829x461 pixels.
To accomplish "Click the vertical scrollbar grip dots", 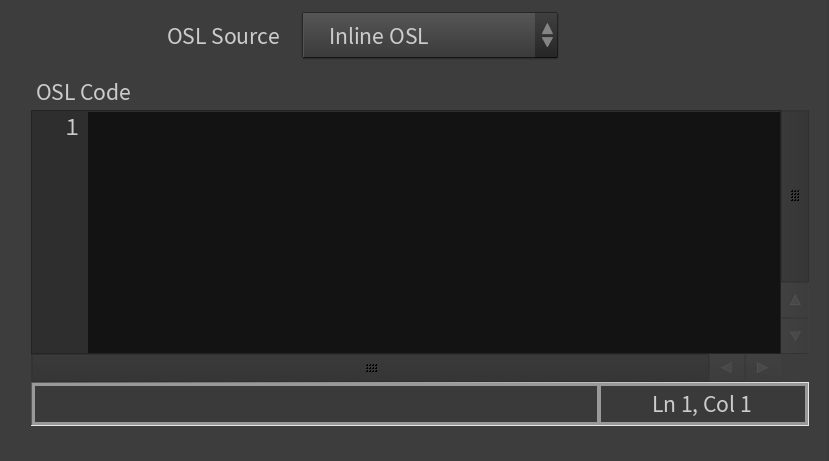I will (x=795, y=196).
